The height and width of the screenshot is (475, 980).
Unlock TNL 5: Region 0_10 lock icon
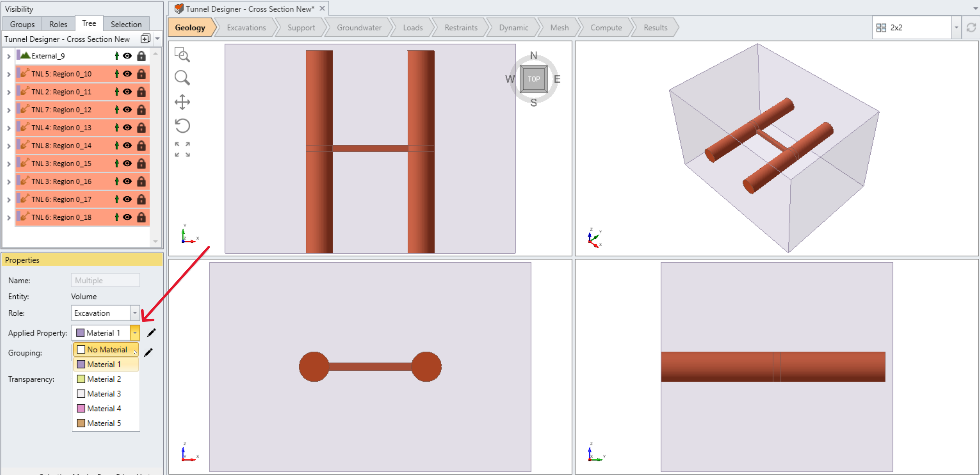click(141, 74)
